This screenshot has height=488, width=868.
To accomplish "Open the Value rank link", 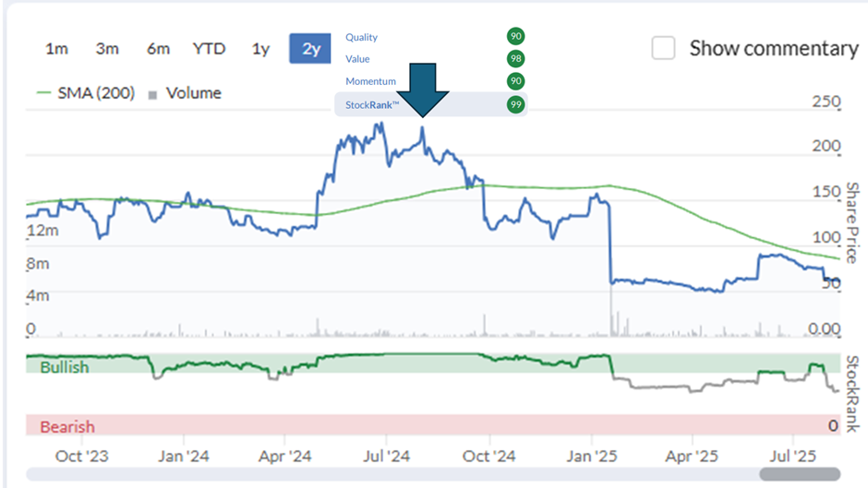I will (357, 59).
